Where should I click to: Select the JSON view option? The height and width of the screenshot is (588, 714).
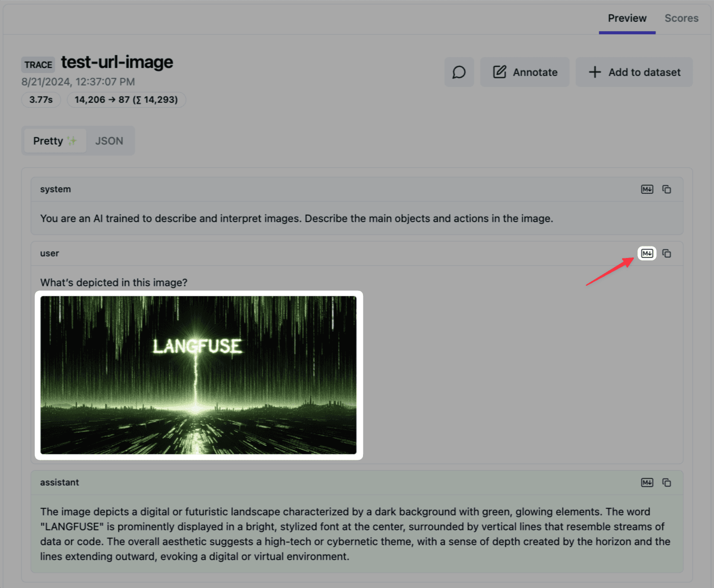[109, 141]
